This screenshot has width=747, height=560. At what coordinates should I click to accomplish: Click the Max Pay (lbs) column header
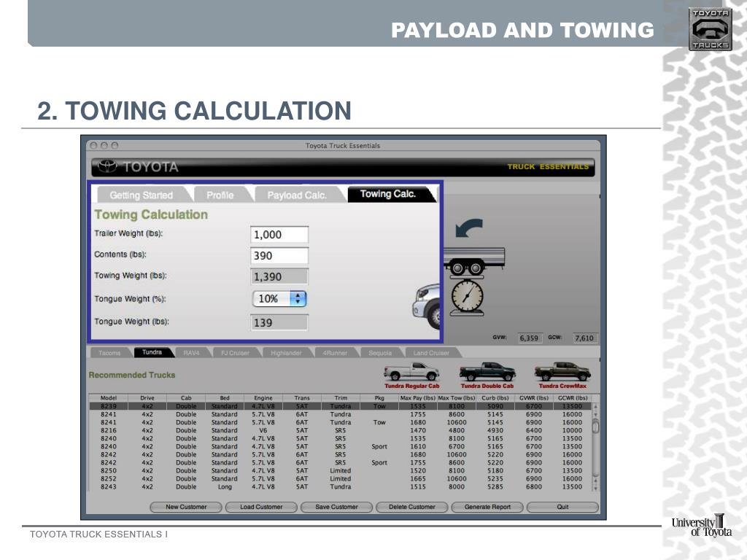tap(418, 398)
